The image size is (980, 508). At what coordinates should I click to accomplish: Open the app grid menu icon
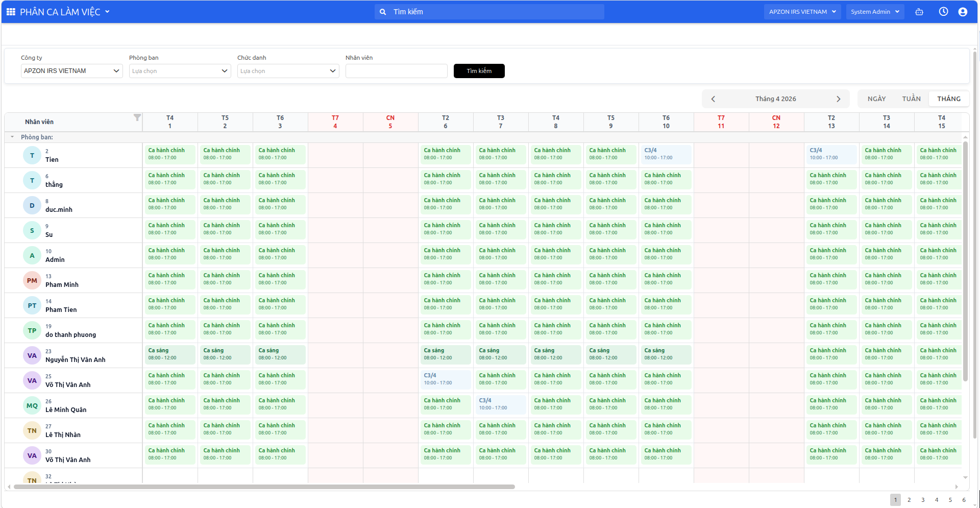tap(11, 12)
